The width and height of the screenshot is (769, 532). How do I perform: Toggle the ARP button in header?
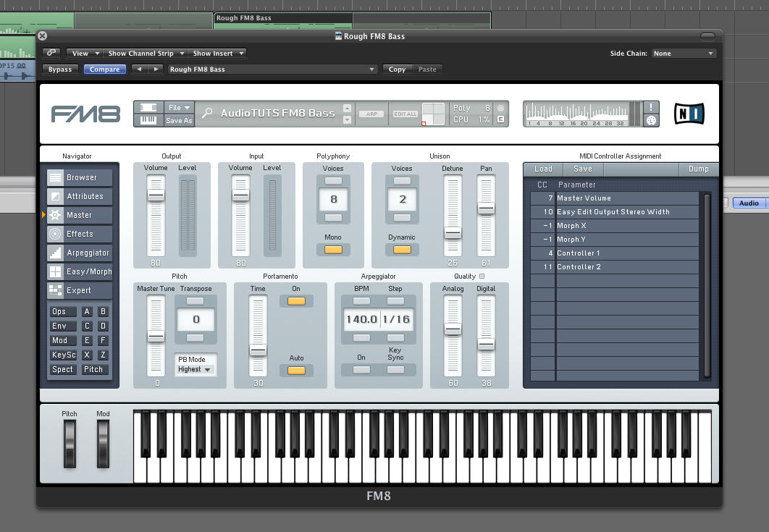pos(371,114)
